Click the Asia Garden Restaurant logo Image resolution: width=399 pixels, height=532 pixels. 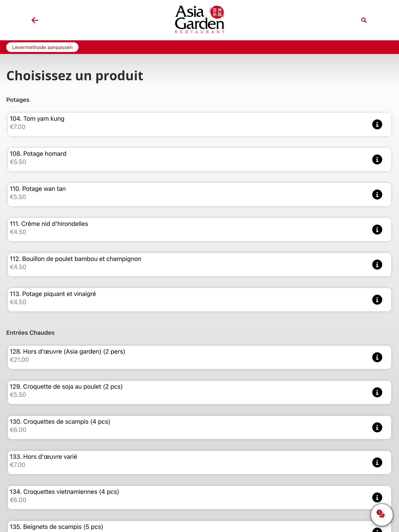click(x=199, y=20)
